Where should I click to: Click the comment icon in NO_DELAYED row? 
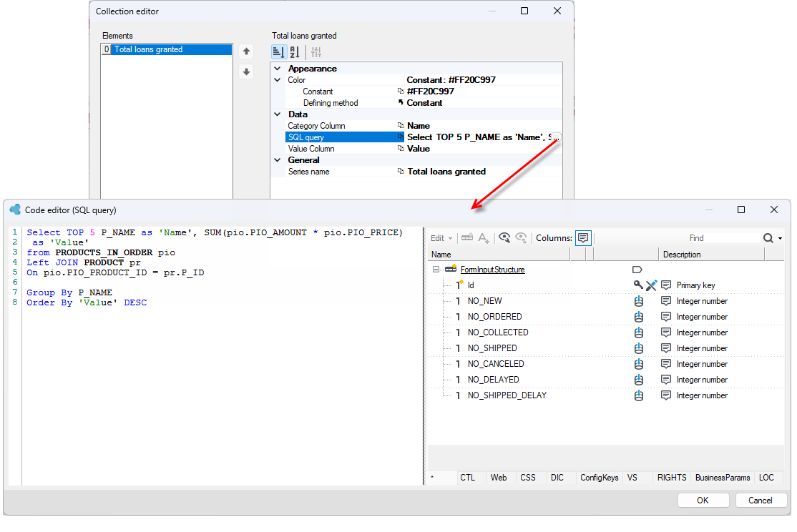(666, 380)
